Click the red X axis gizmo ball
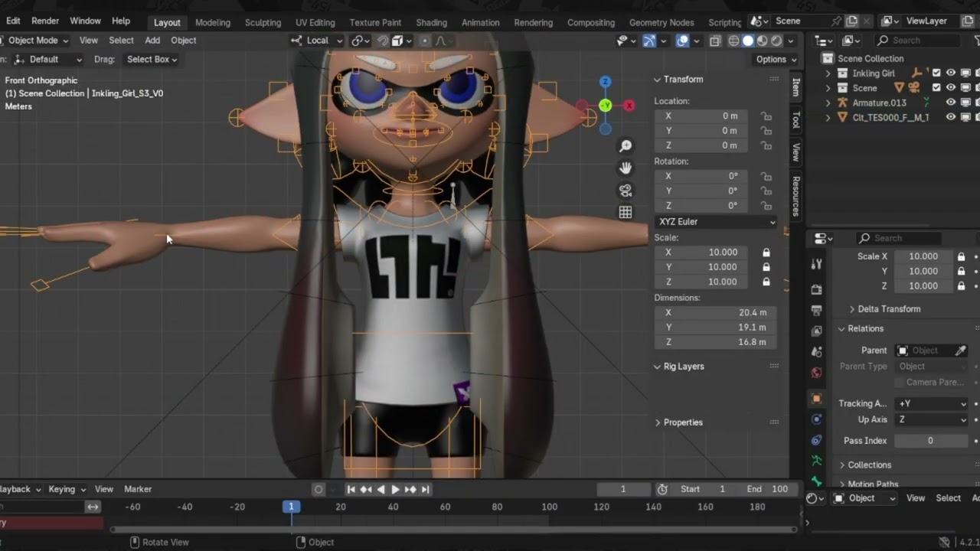The height and width of the screenshot is (551, 980). coord(629,106)
